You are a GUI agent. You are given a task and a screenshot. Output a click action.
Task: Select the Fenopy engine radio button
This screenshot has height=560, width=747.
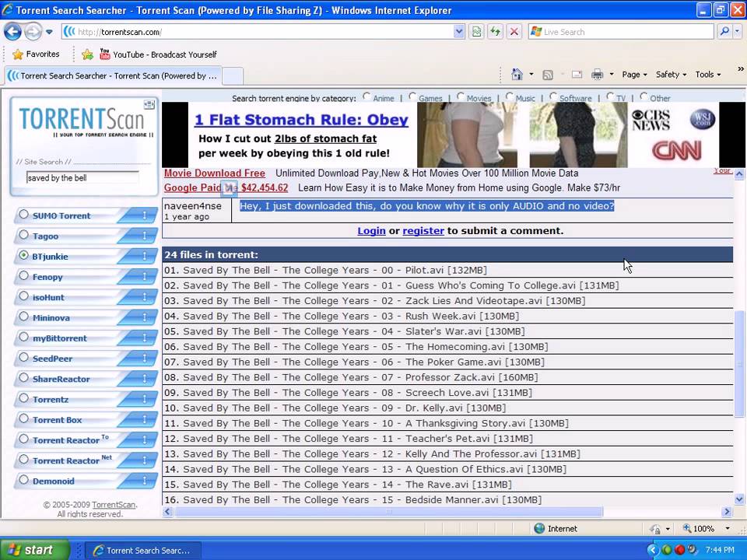tap(23, 275)
